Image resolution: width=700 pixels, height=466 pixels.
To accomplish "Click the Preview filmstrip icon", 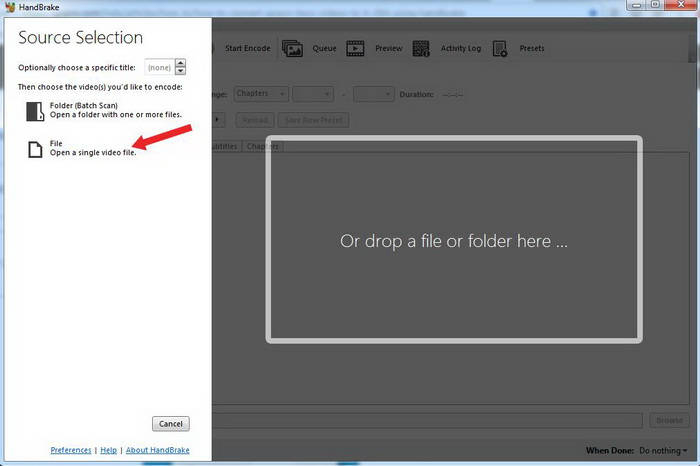I will click(355, 48).
